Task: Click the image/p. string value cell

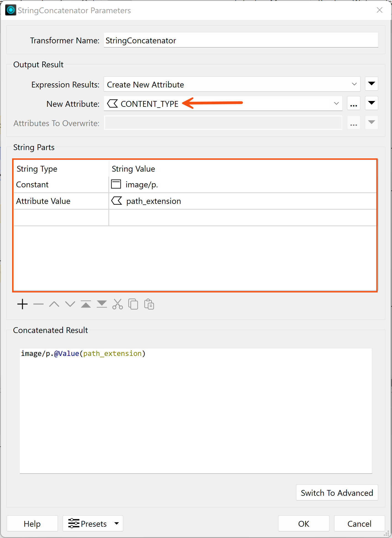Action: [243, 184]
